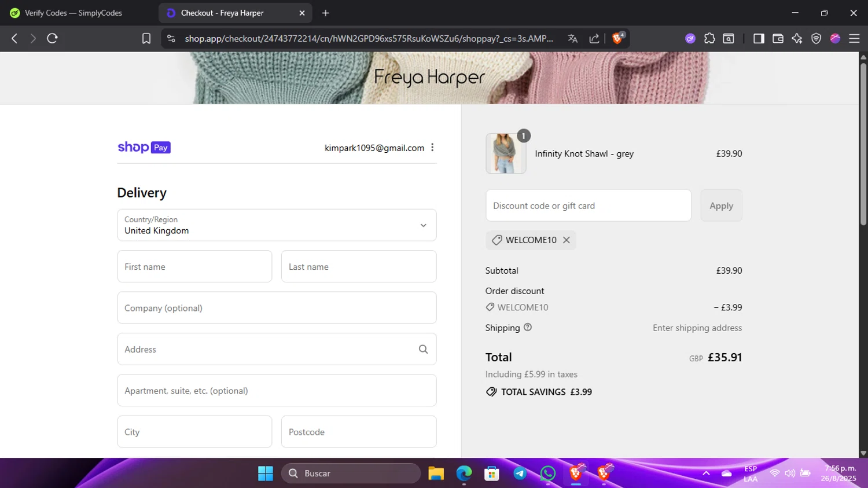
Task: Open Microsoft Edge from taskbar
Action: pyautogui.click(x=464, y=474)
